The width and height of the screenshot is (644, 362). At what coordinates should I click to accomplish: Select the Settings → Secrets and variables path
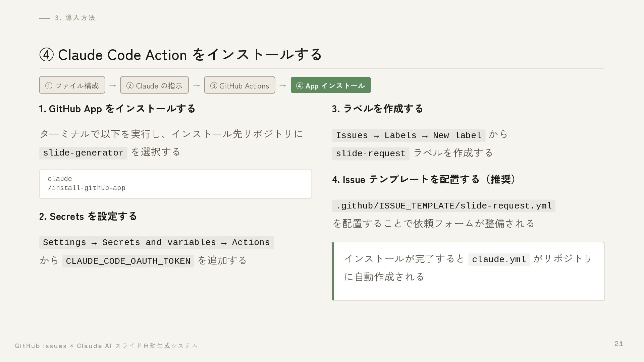point(156,243)
